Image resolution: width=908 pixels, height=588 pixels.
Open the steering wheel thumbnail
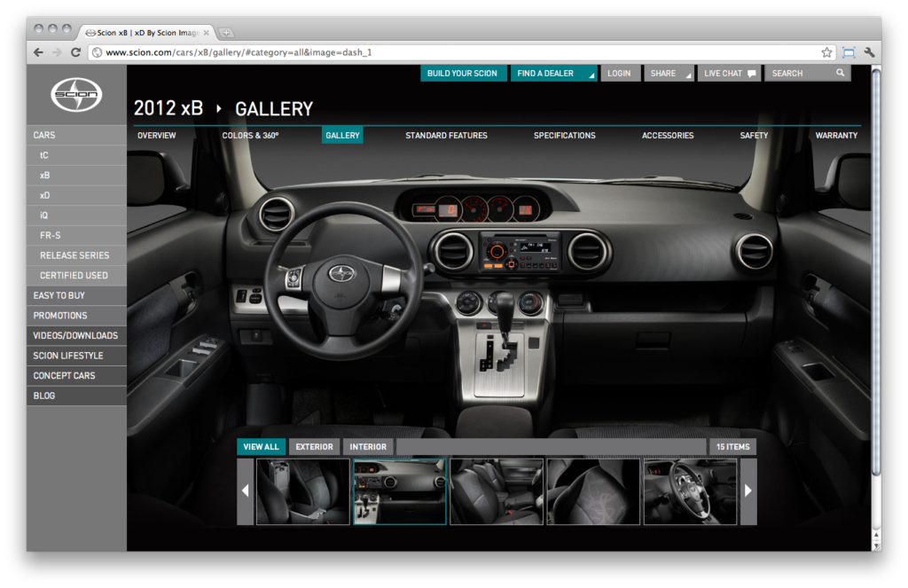pos(690,492)
